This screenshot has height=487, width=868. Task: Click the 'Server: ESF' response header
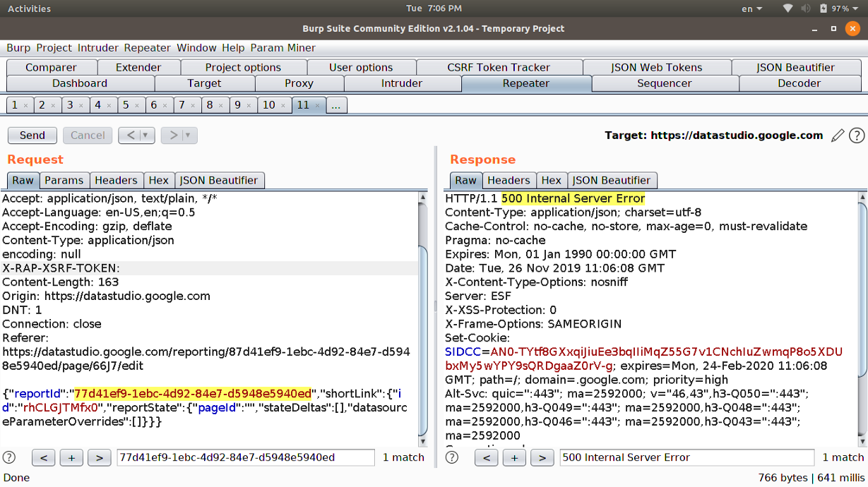click(x=478, y=296)
